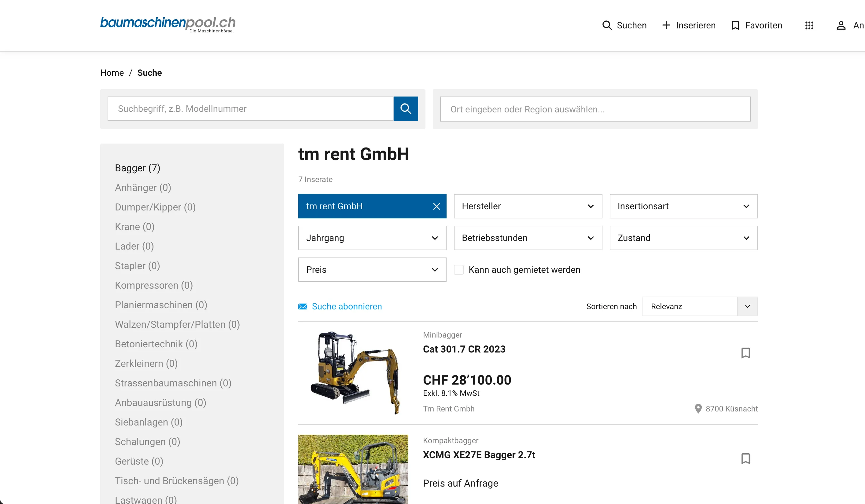Remove the tm rent GmbH filter
This screenshot has height=504, width=865.
point(436,206)
